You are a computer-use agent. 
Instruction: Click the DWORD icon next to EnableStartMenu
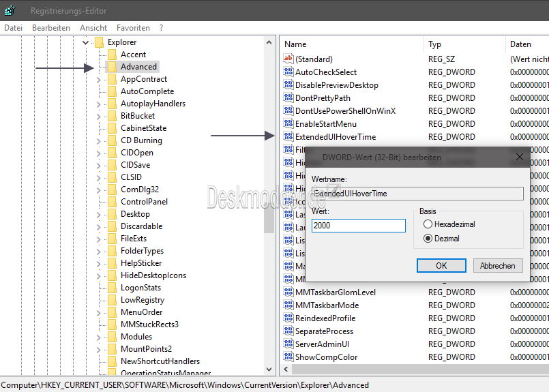tap(288, 124)
